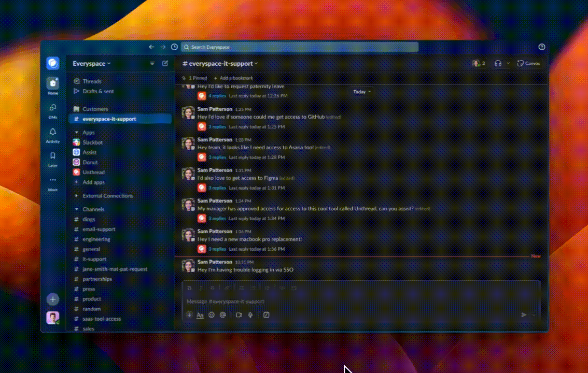Click the Search Everyspace field
The image size is (588, 373).
coord(300,47)
